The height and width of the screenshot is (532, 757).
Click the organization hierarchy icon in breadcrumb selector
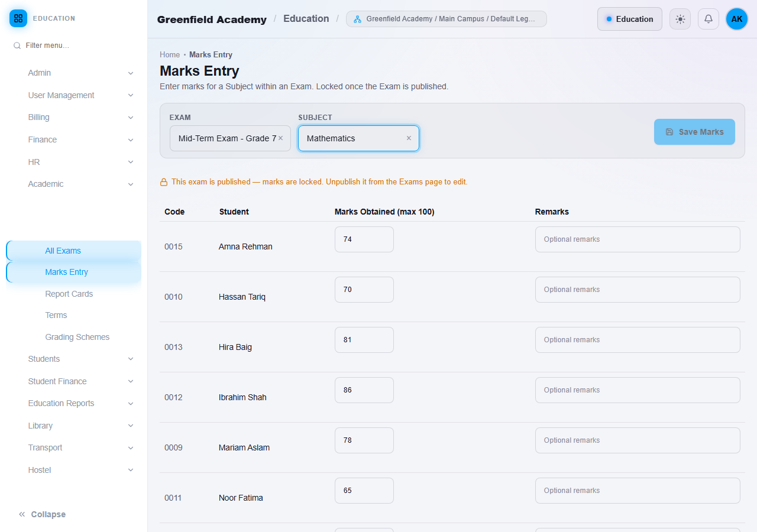357,19
